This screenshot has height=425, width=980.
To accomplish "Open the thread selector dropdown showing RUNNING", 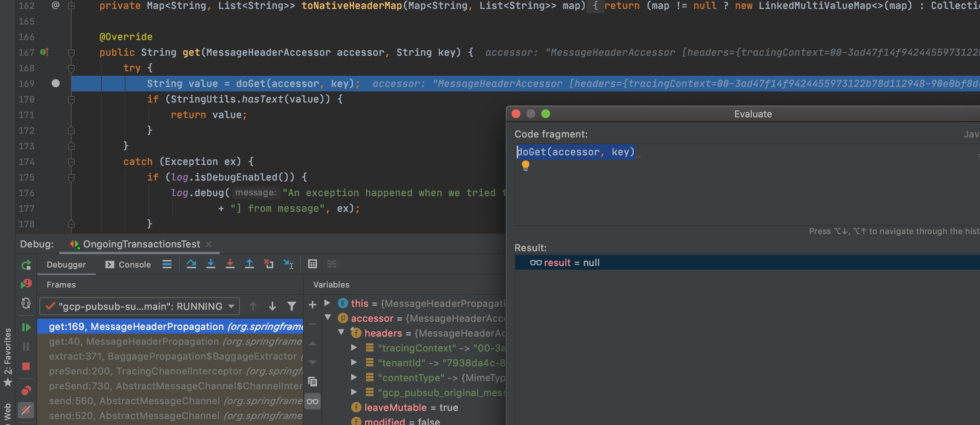I will click(140, 306).
